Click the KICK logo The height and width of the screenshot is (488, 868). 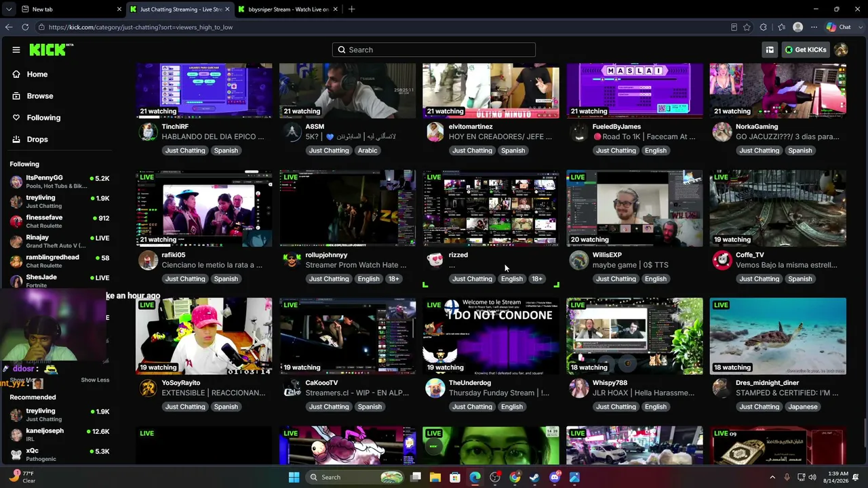(x=52, y=49)
